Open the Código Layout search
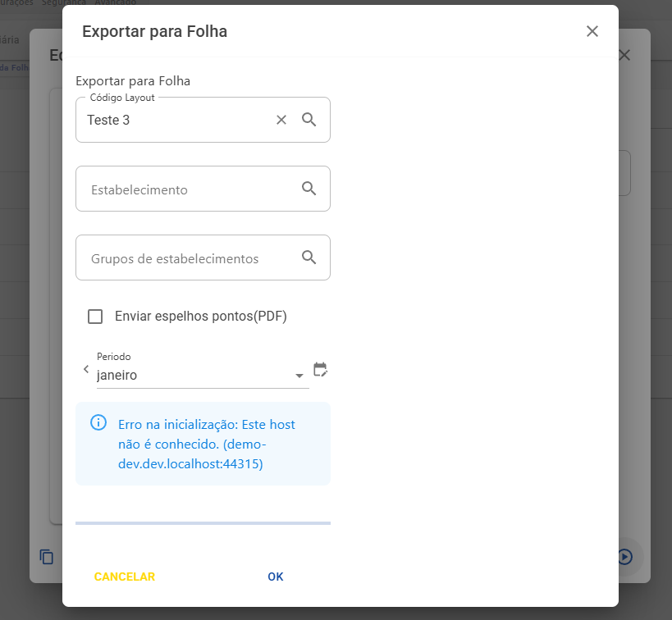Viewport: 672px width, 620px height. 309,120
